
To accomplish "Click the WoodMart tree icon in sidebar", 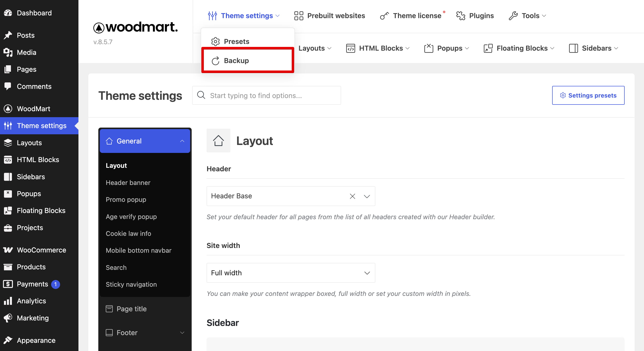I will 8,108.
